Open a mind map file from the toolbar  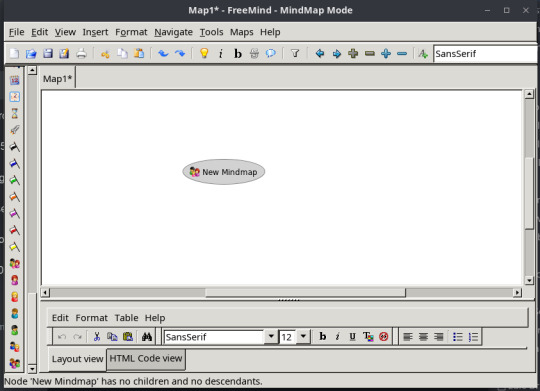[31, 53]
